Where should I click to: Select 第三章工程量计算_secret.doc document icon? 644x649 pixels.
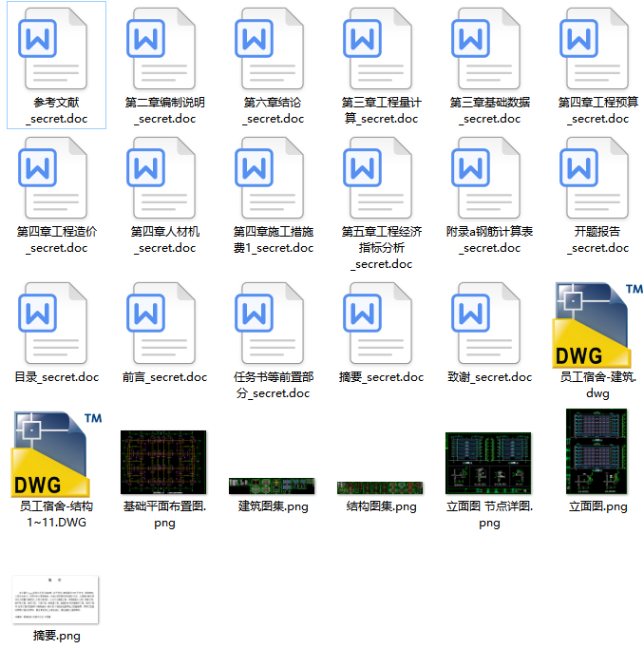click(378, 48)
